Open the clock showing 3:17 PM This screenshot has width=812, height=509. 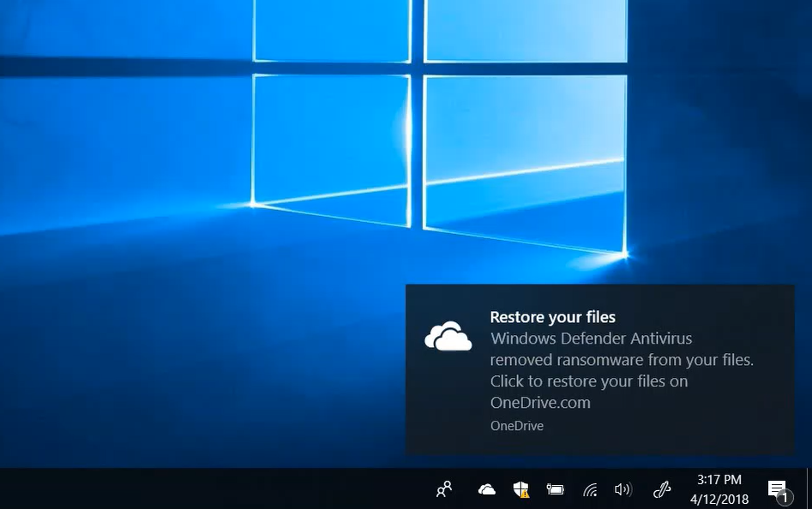(x=719, y=480)
